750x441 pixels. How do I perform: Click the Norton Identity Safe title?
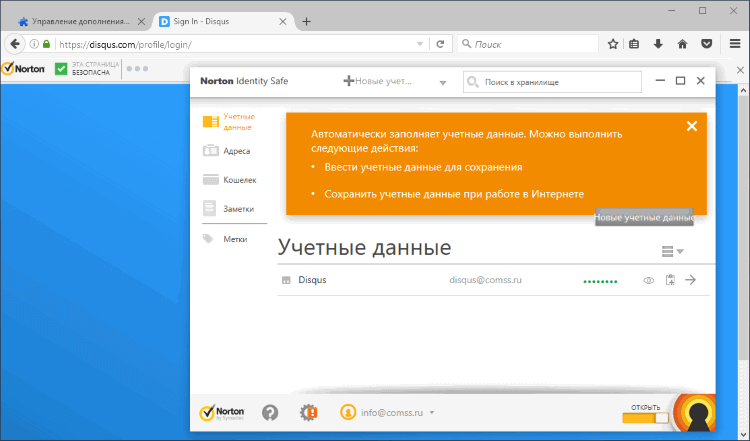(x=244, y=81)
